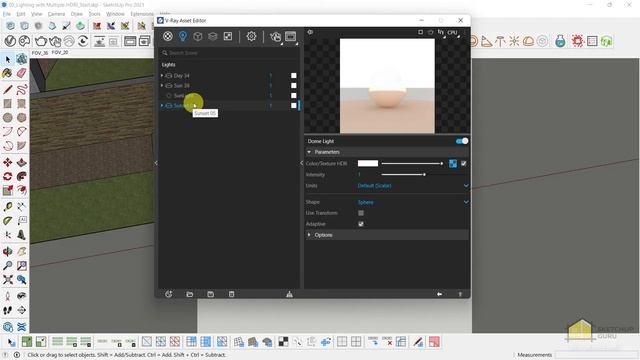The height and width of the screenshot is (360, 640).
Task: Enable the Use Transform checkbox
Action: pos(361,213)
